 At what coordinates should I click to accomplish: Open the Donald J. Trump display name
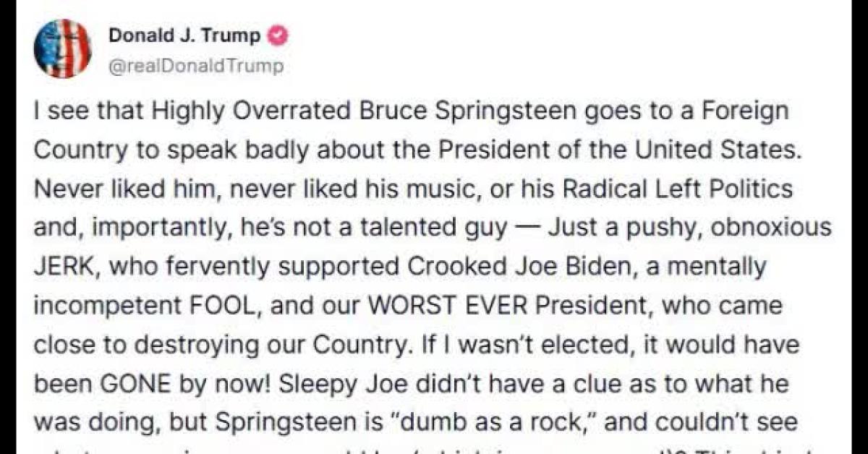coord(184,35)
